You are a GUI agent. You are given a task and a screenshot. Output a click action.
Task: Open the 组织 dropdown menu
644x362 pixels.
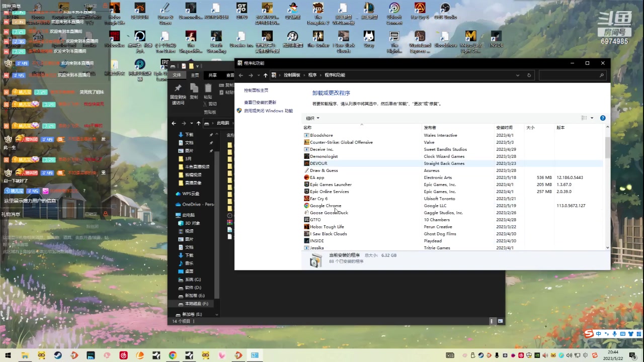pyautogui.click(x=312, y=118)
